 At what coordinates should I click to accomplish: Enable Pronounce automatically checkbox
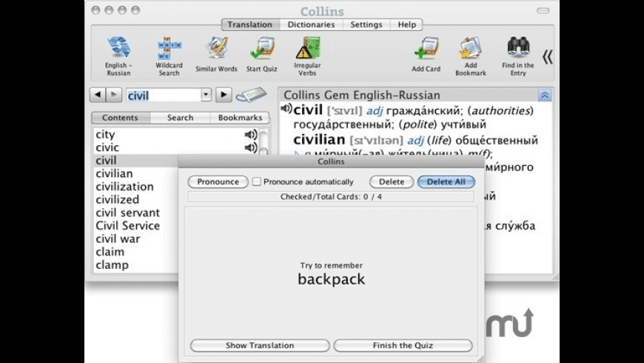click(257, 181)
